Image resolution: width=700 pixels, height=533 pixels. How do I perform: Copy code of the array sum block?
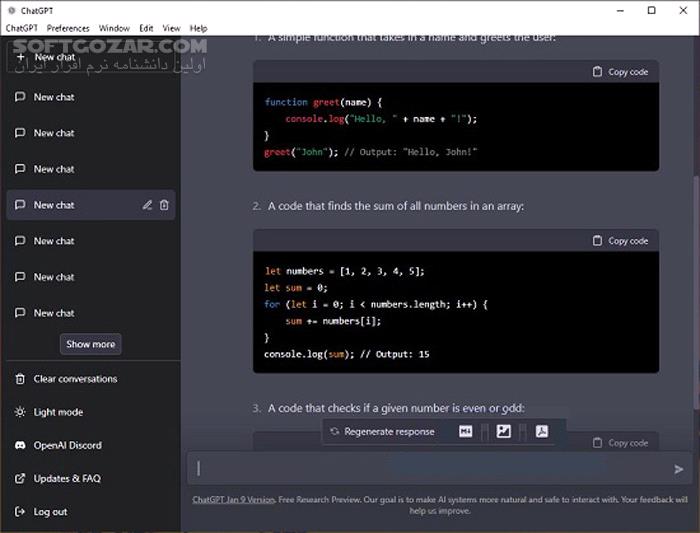[x=621, y=241]
